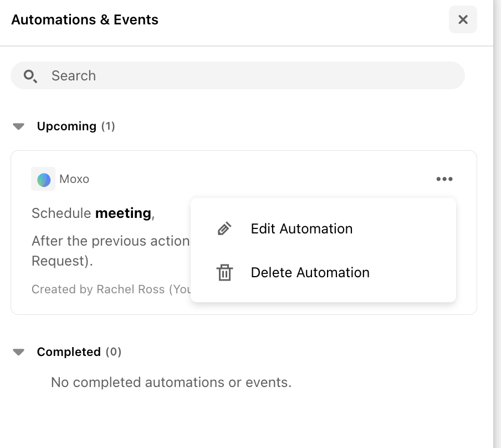Click Created by Rachel Ross text
Viewport: 501px width, 448px height.
pyautogui.click(x=111, y=289)
